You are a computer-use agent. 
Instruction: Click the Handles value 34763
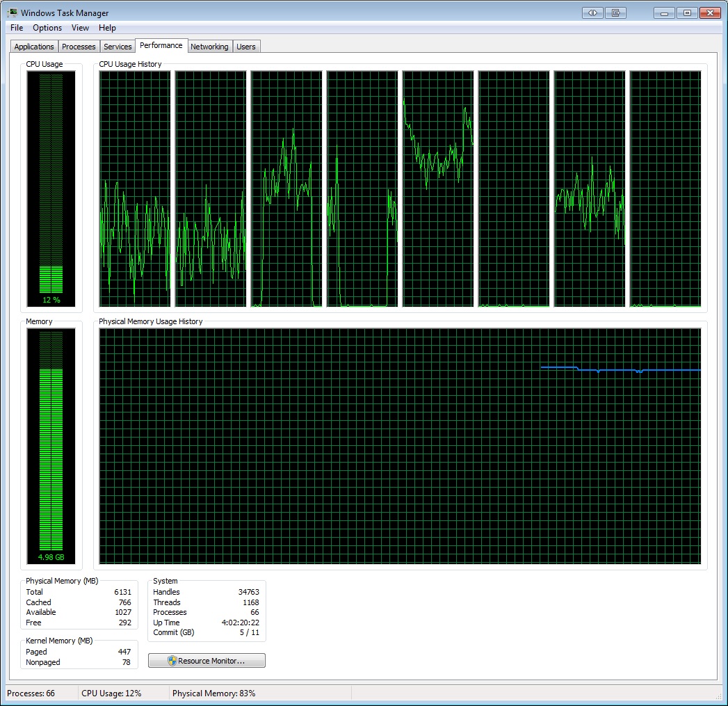(249, 592)
